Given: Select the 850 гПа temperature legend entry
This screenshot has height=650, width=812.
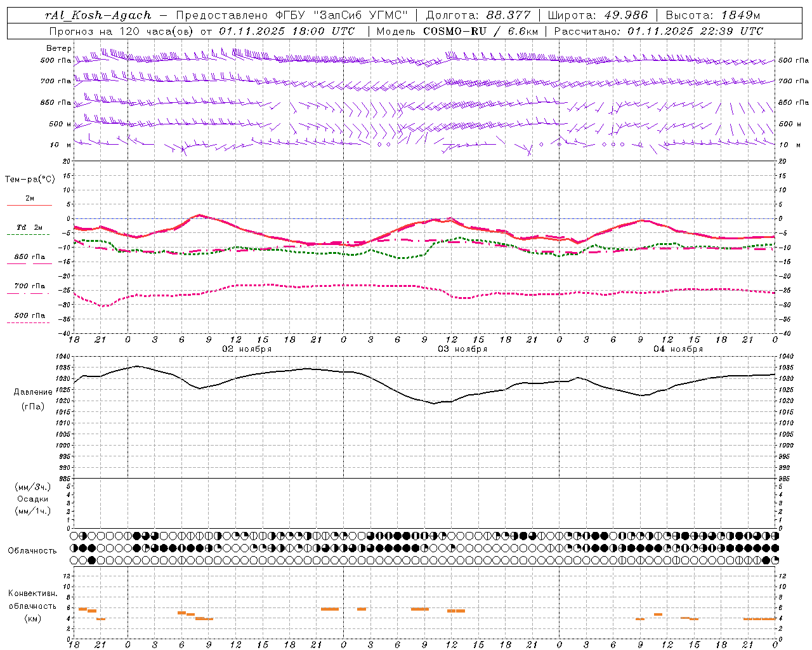Looking at the screenshot, I should (x=29, y=256).
